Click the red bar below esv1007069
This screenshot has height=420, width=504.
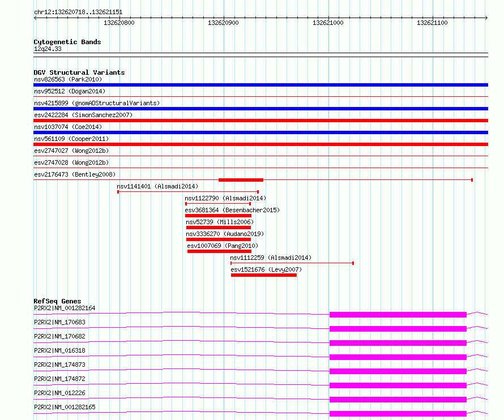click(x=220, y=251)
